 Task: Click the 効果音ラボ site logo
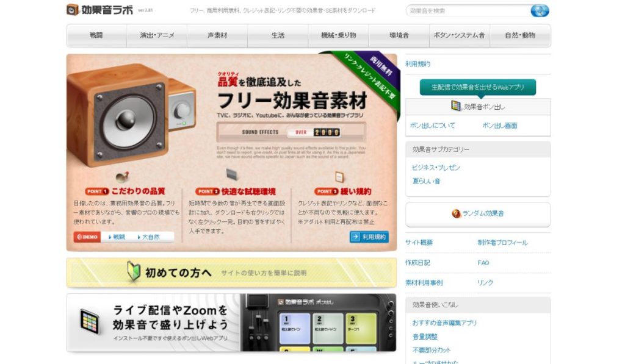pos(99,10)
